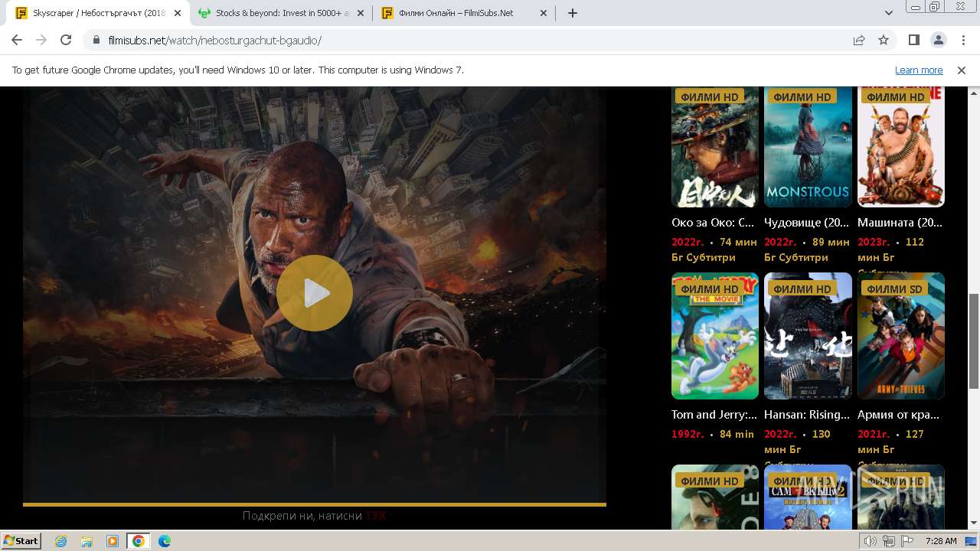Open Машината (20... title link
980x551 pixels.
[900, 223]
